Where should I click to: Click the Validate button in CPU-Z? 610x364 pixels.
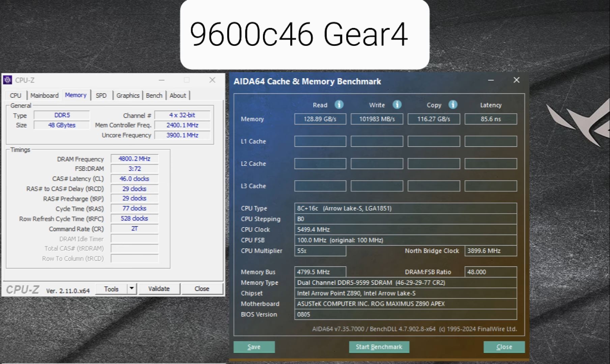point(159,289)
